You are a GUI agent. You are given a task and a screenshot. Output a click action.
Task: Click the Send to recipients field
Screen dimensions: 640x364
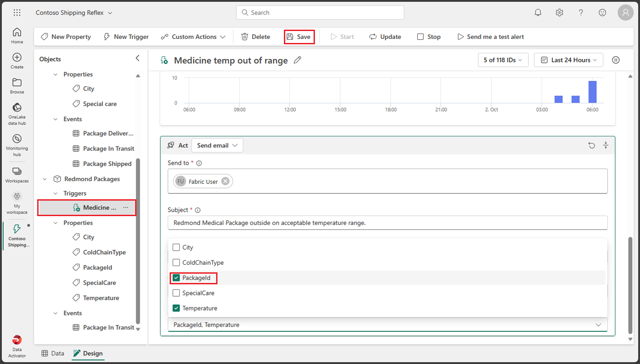coord(388,181)
